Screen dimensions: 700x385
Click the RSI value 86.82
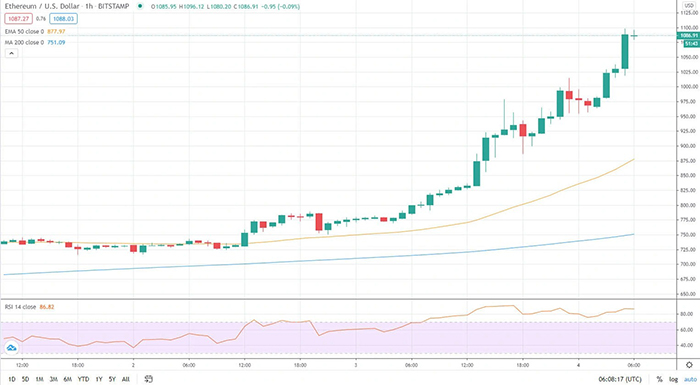pos(47,307)
